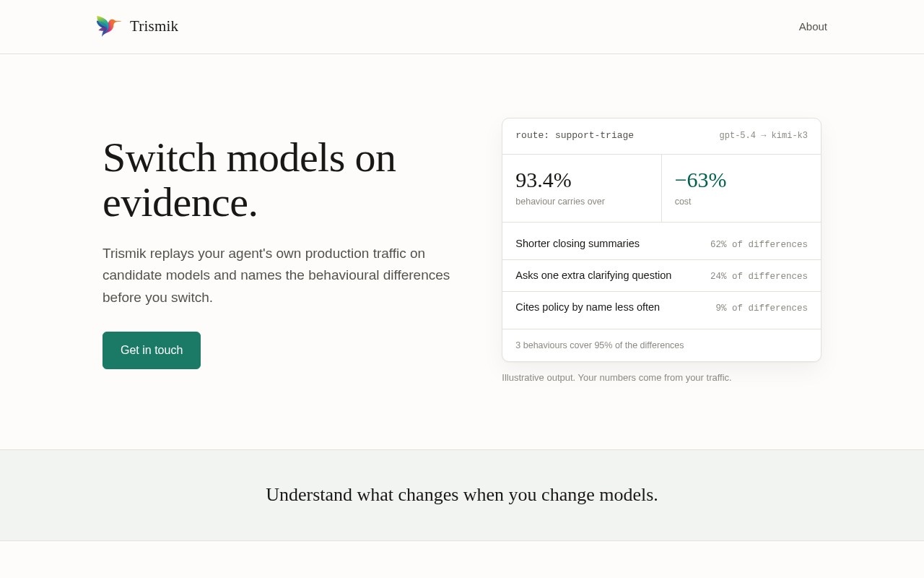Click the route: support-triage label

click(575, 136)
